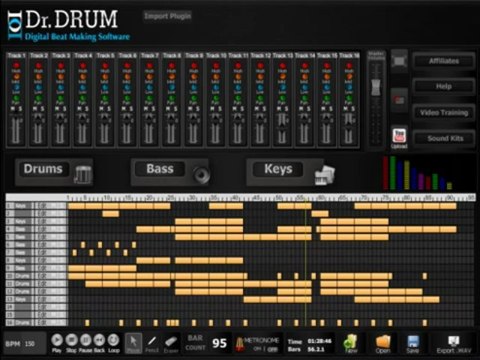The image size is (480, 360).
Task: Click Track 5's green Pan knob
Action: [x=105, y=98]
